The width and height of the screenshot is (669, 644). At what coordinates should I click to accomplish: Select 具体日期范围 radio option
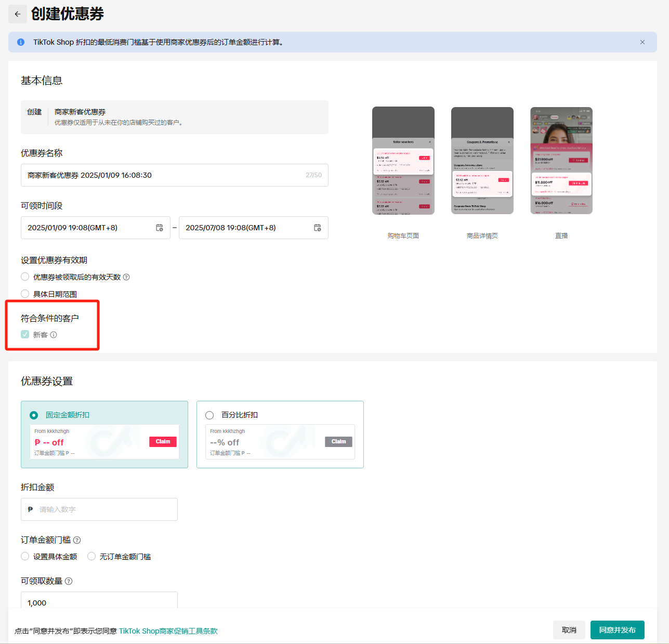25,294
